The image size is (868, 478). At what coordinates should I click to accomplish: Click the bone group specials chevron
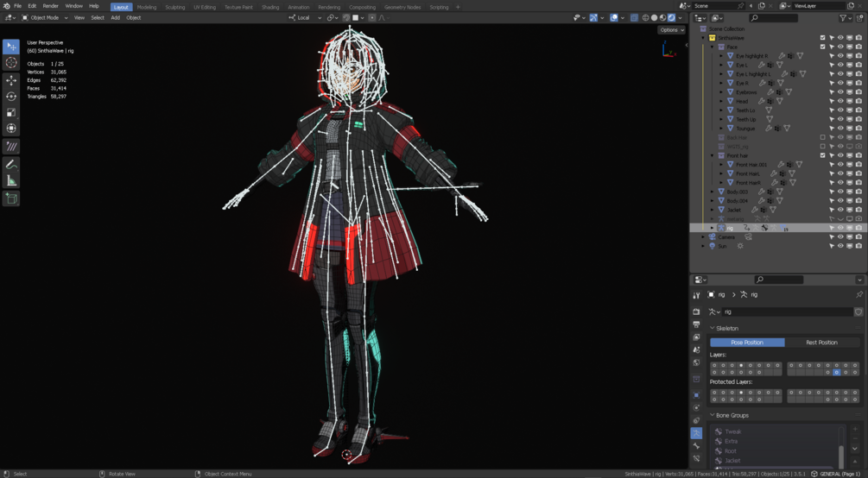pos(855,449)
